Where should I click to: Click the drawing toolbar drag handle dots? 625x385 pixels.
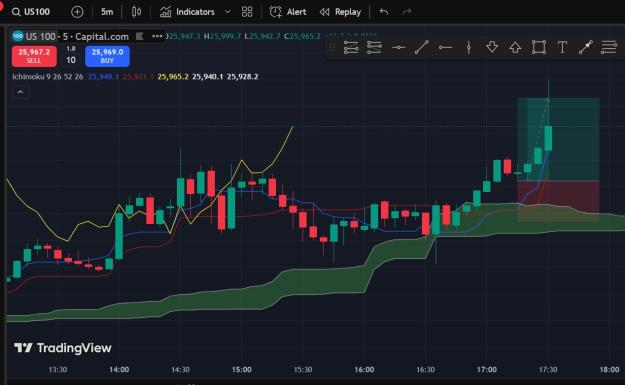331,47
